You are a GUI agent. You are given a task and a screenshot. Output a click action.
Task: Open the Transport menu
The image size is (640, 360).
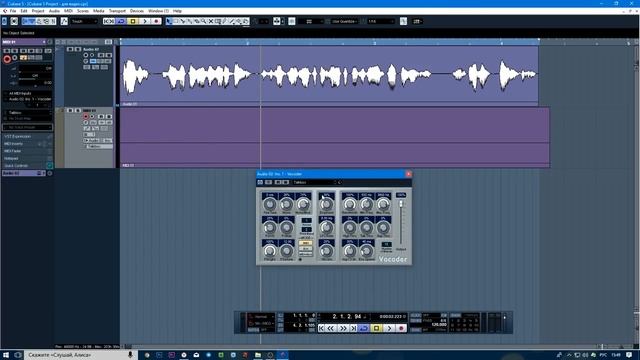117,11
